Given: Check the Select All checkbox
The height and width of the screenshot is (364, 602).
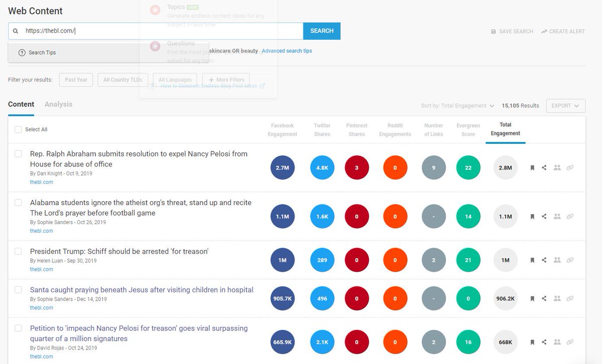Looking at the screenshot, I should [18, 129].
